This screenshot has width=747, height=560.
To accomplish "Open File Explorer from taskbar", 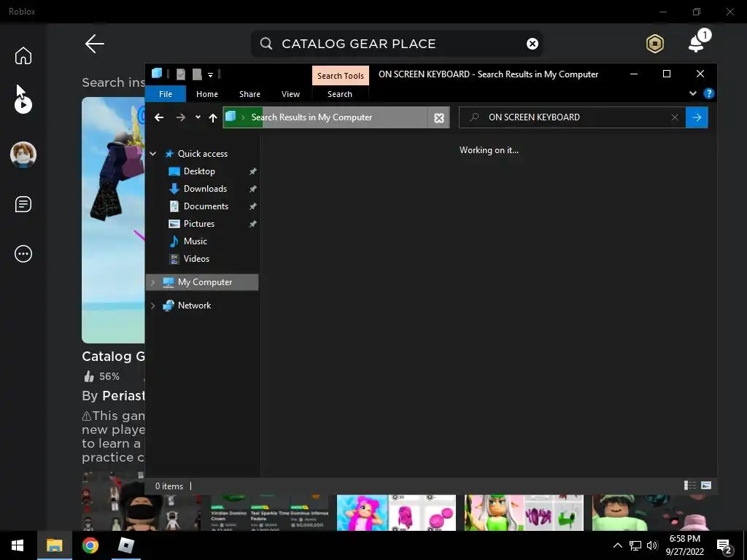I will click(x=54, y=545).
